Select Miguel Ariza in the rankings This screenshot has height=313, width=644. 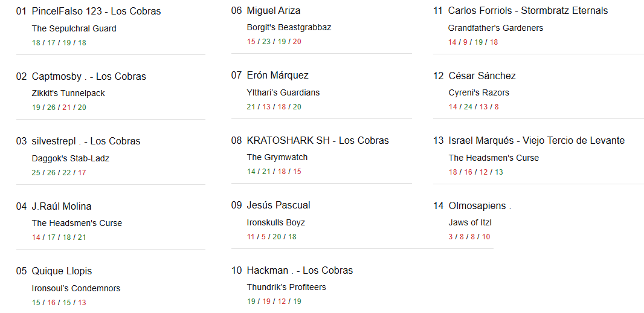pyautogui.click(x=274, y=11)
